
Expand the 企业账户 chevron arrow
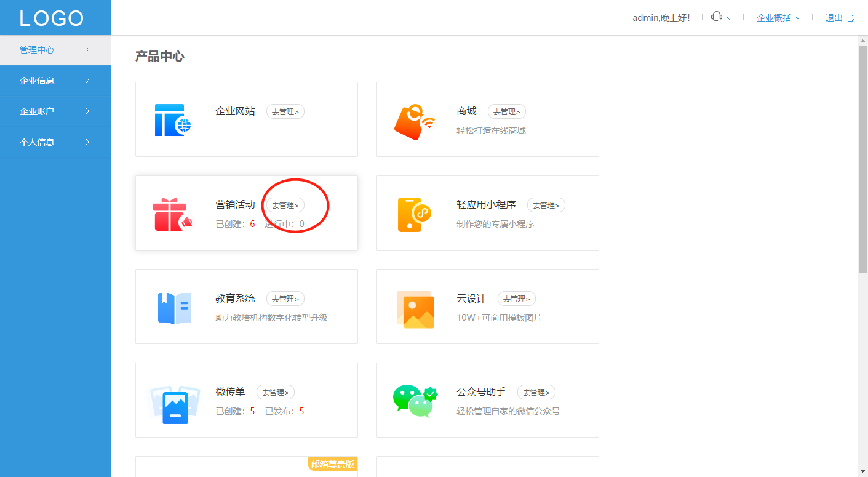click(x=87, y=111)
